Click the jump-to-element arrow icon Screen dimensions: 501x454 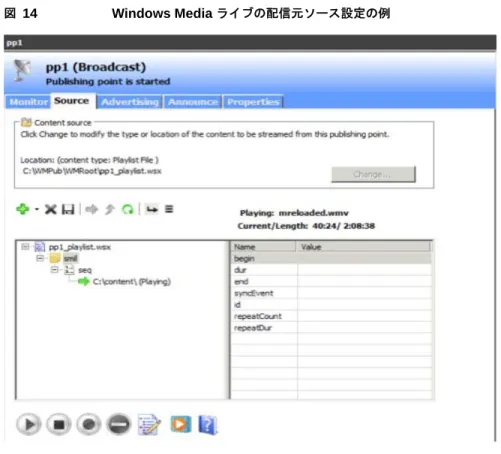(152, 210)
